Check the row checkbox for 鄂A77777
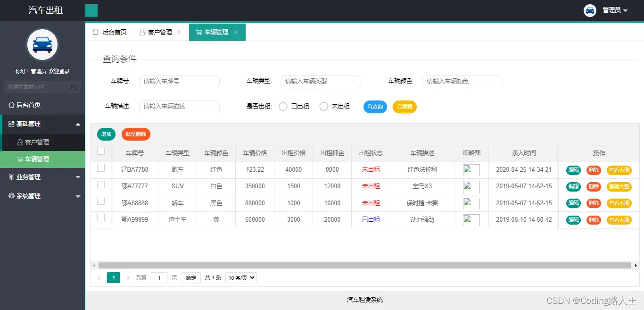 [101, 184]
